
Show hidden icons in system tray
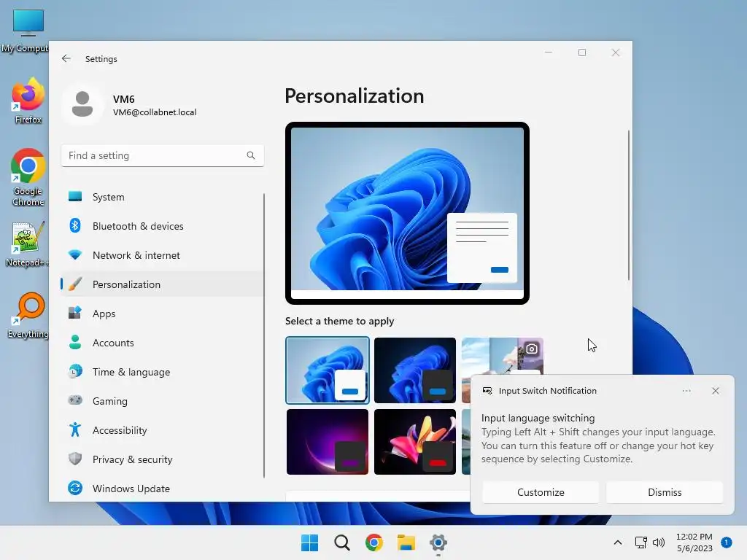point(617,542)
